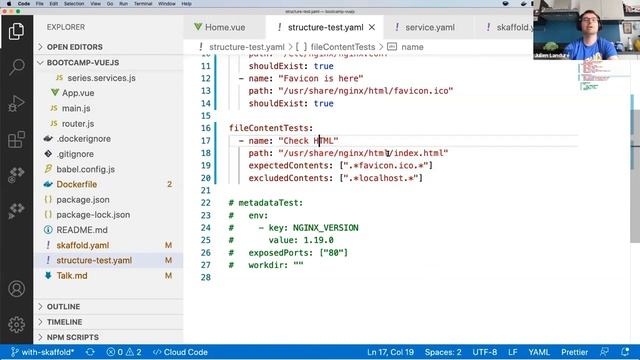Open the Run and Debug view
This screenshot has height=360, width=640.
pyautogui.click(x=16, y=103)
